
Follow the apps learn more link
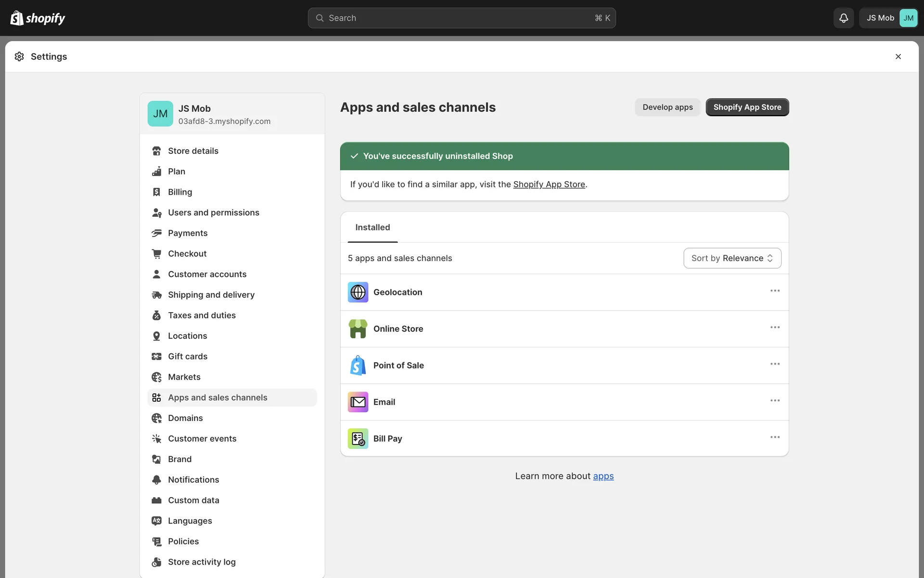pos(603,476)
